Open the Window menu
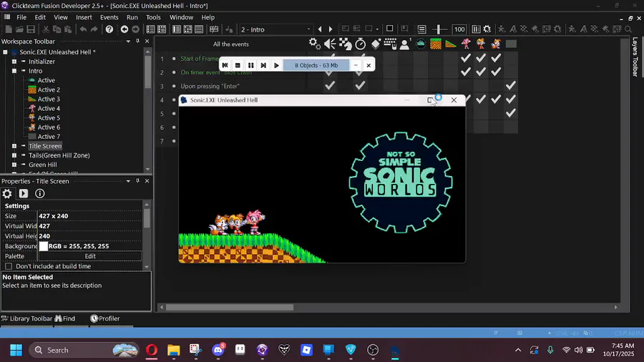The height and width of the screenshot is (362, 644). coord(181,17)
